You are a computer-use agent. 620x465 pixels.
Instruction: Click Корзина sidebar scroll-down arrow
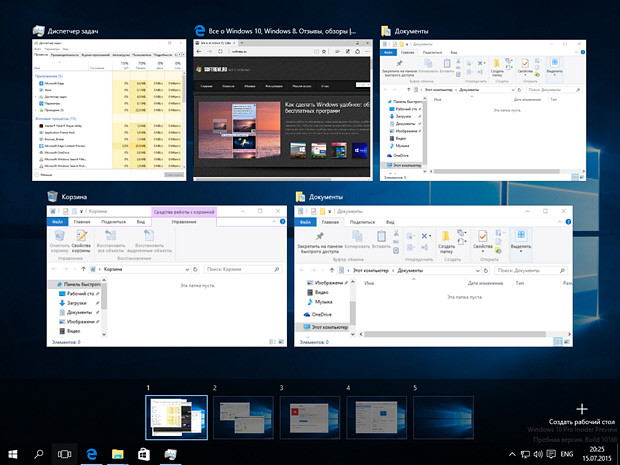coord(104,335)
